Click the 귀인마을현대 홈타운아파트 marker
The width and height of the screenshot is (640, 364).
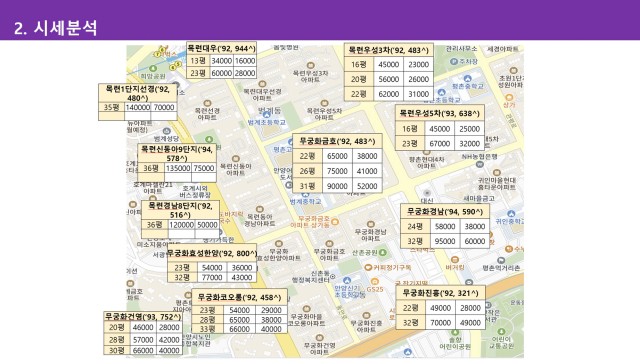(x=497, y=173)
